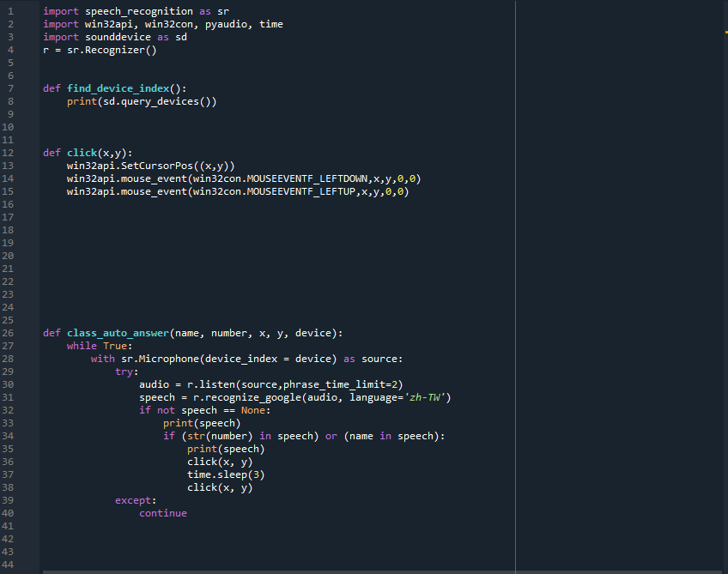
Task: Click 'SetCursorPos' on line 13
Action: [x=157, y=166]
